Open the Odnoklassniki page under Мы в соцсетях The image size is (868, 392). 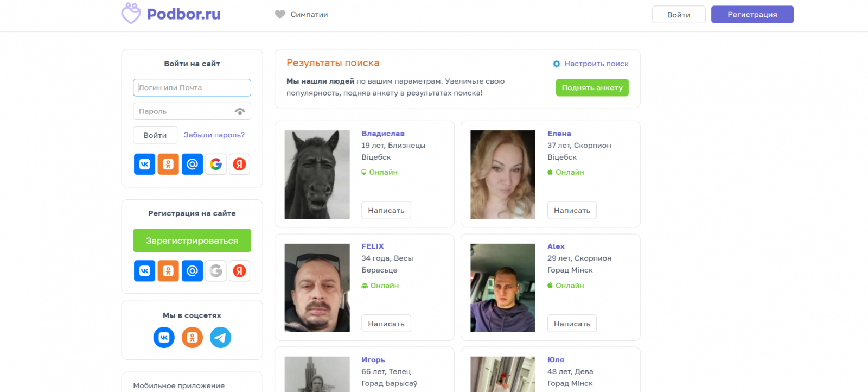[192, 337]
